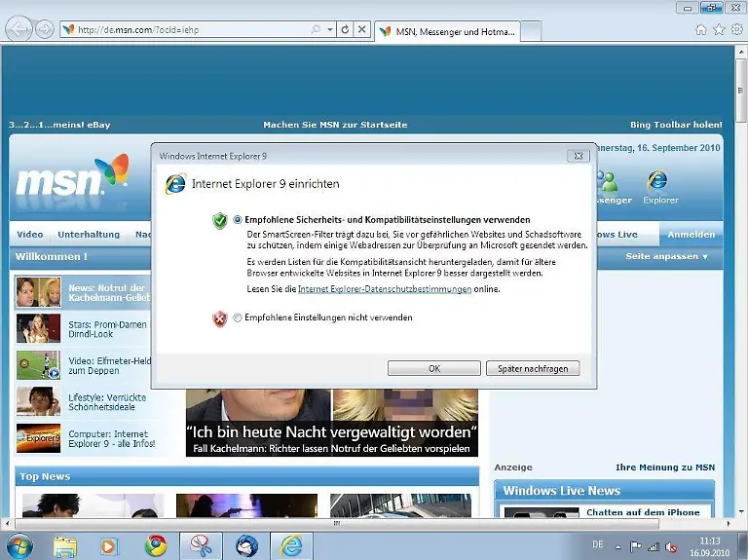Launch Google Chrome from the taskbar
The image size is (748, 560).
[x=156, y=545]
